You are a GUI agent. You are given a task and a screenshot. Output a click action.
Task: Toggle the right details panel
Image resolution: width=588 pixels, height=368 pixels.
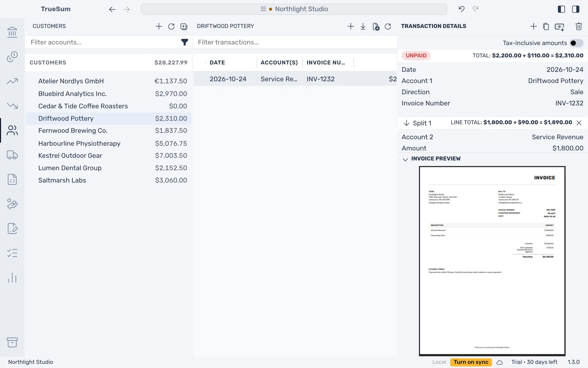[576, 9]
